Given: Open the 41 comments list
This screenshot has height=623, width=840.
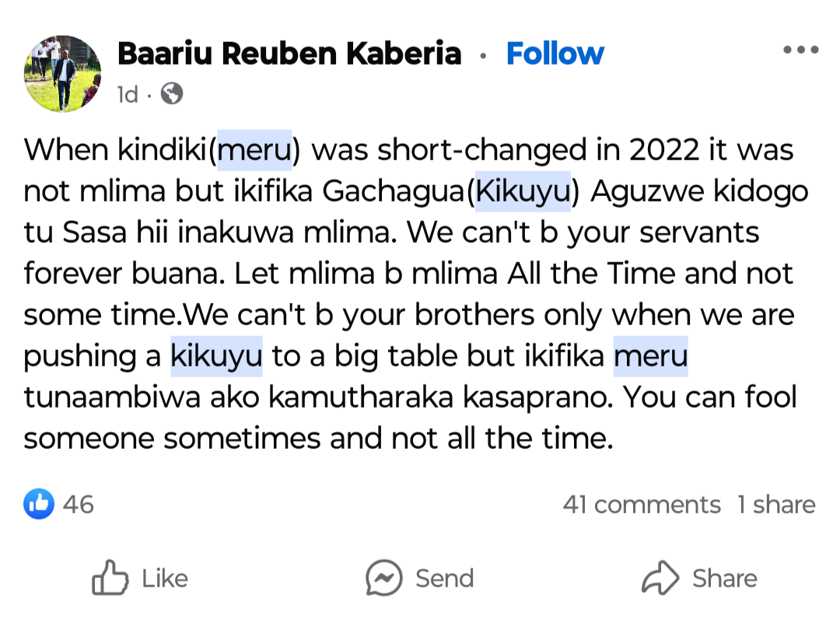Looking at the screenshot, I should [642, 505].
